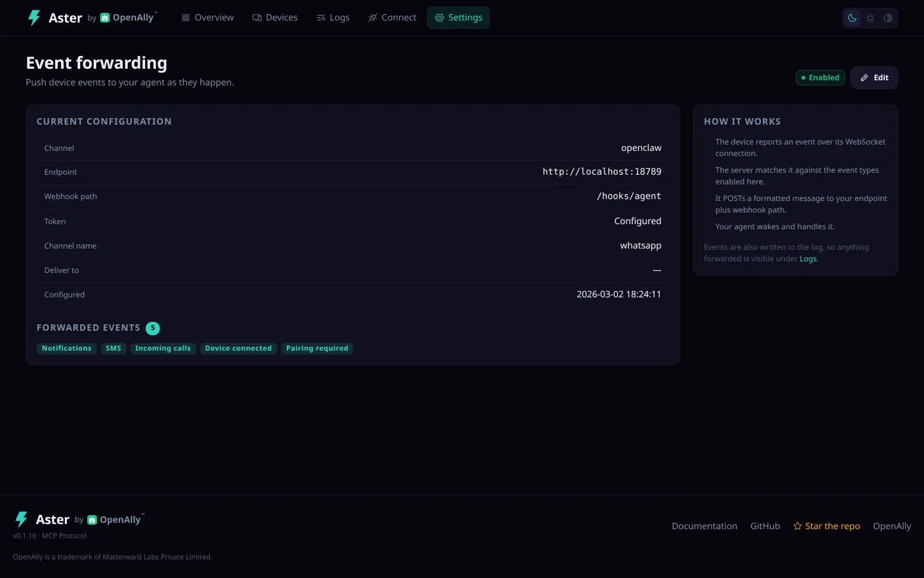Open the Devices tab
Screen dimensions: 924x578
[275, 18]
